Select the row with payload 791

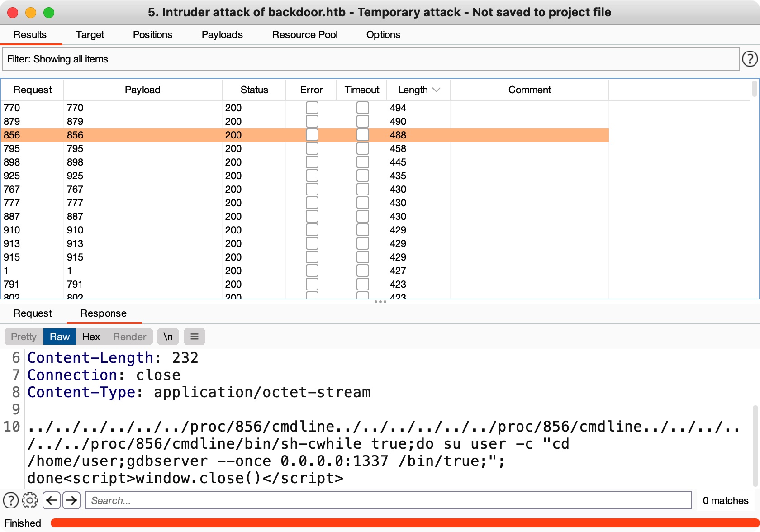[305, 284]
